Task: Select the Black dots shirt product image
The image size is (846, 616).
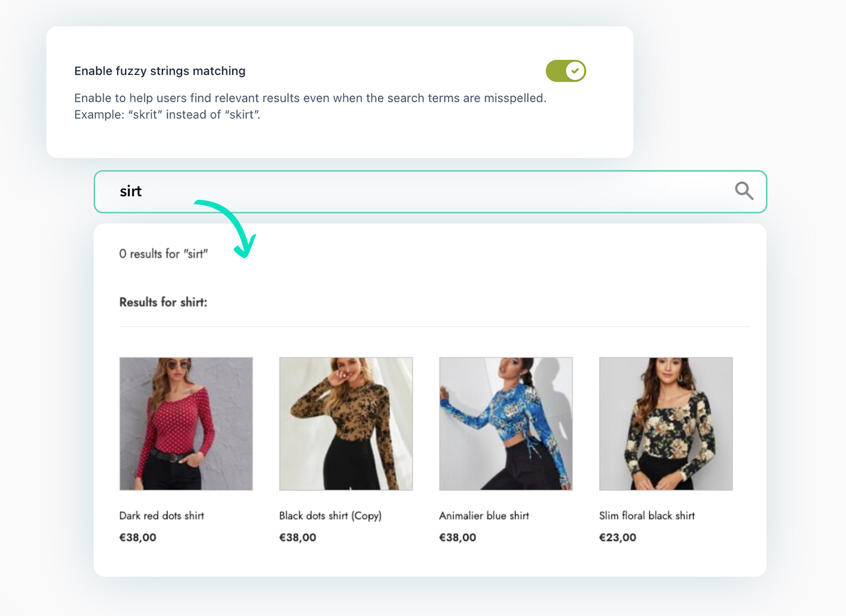Action: 345,423
